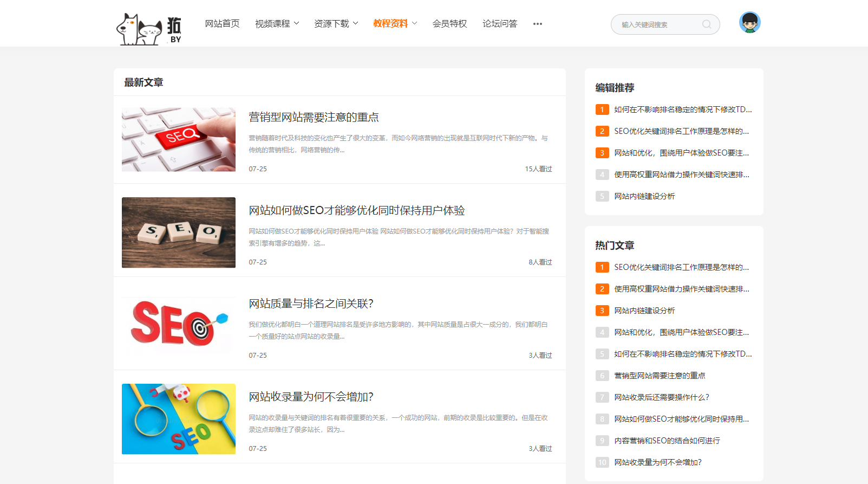Viewport: 868px width, 484px height.
Task: Open the user avatar profile
Action: (x=750, y=22)
